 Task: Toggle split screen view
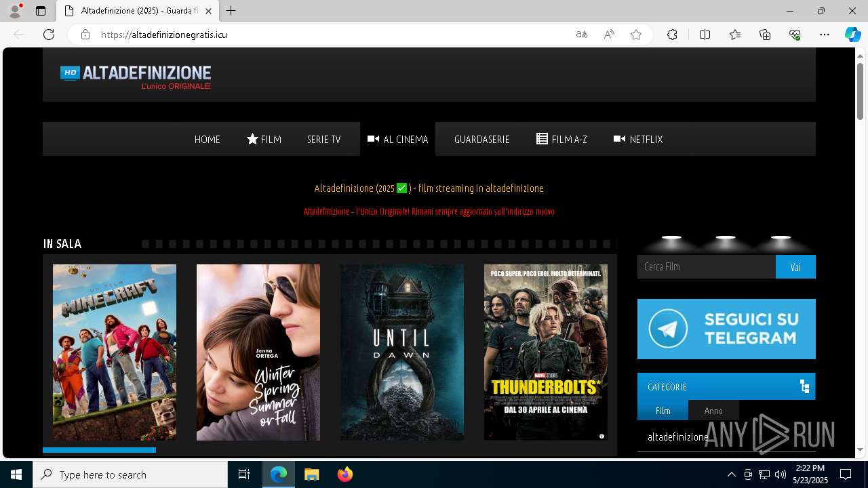point(705,35)
